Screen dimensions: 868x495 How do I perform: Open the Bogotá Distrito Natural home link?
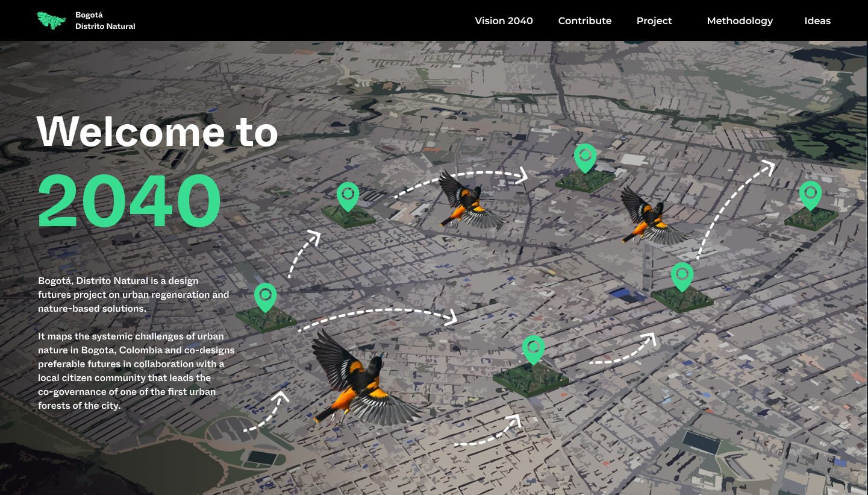click(x=105, y=20)
